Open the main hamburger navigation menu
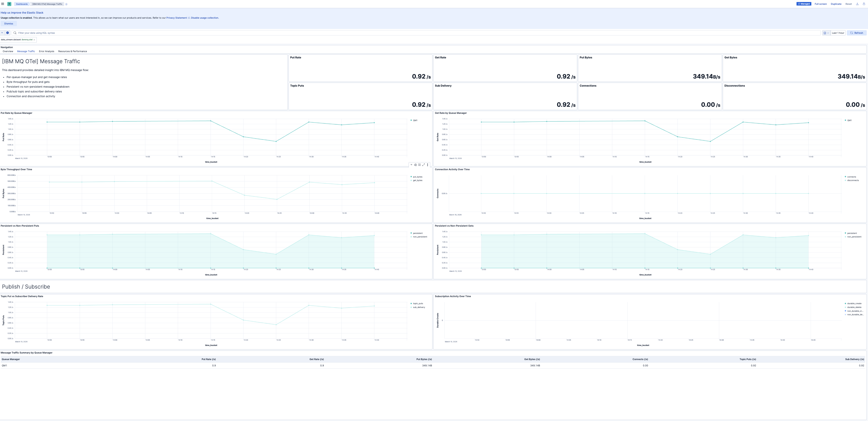This screenshot has height=421, width=868. click(x=2, y=4)
